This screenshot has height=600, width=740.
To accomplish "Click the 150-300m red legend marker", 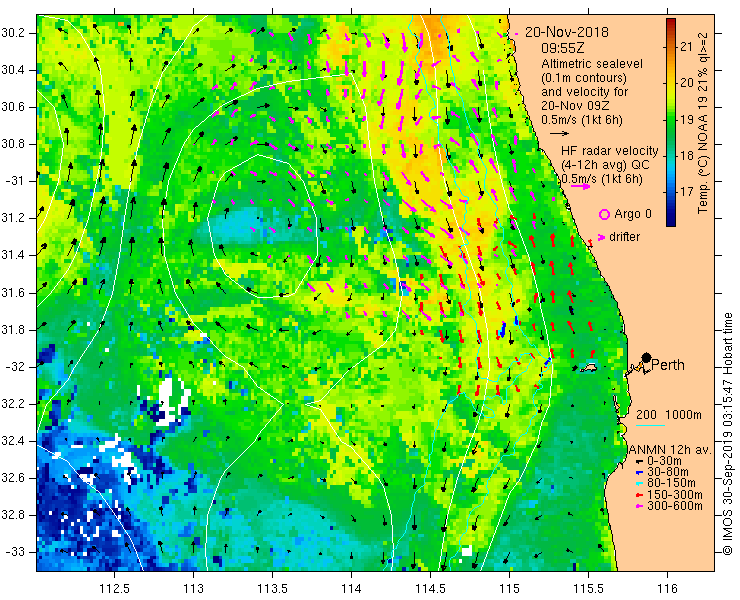I will point(639,495).
